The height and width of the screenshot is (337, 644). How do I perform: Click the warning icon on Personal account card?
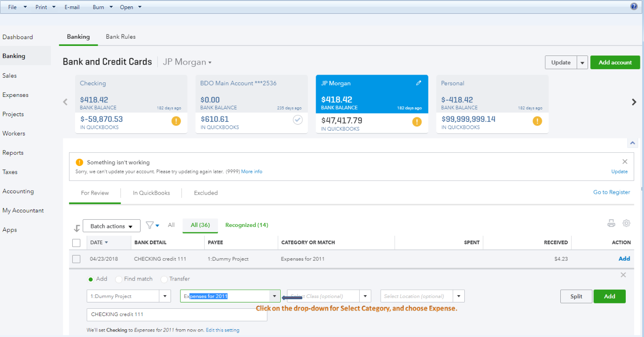537,121
